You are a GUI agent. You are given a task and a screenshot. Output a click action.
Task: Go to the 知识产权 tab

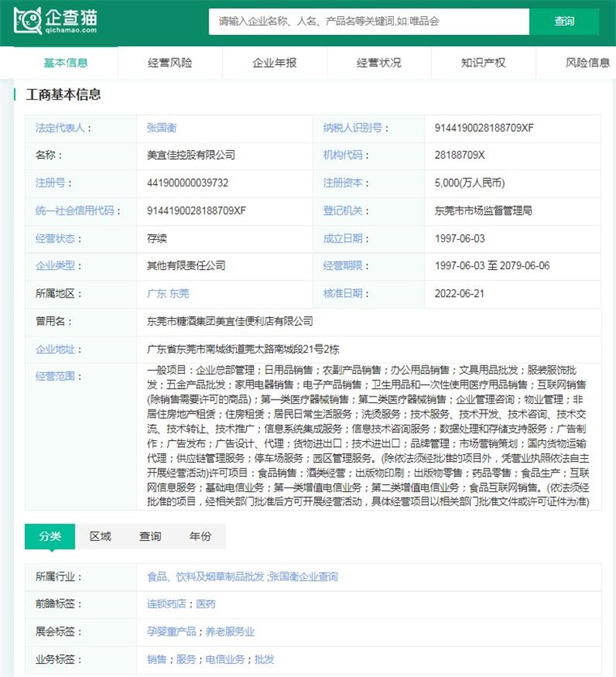pyautogui.click(x=484, y=62)
